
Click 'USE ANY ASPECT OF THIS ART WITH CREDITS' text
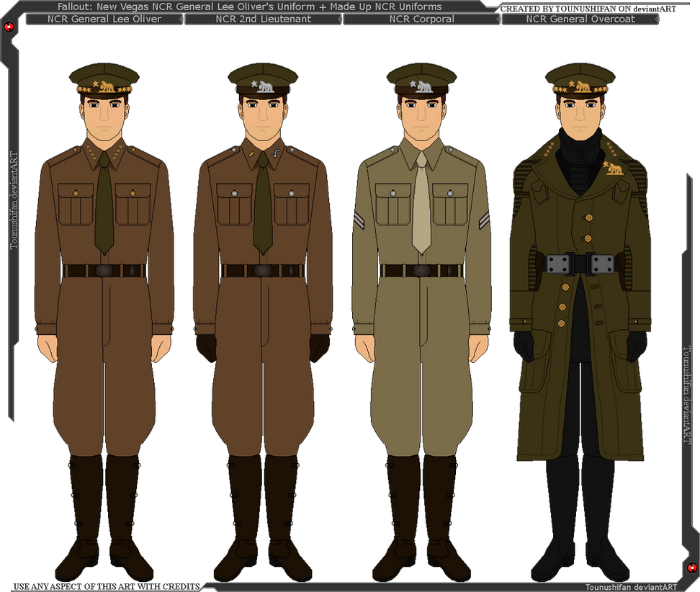pos(107,586)
